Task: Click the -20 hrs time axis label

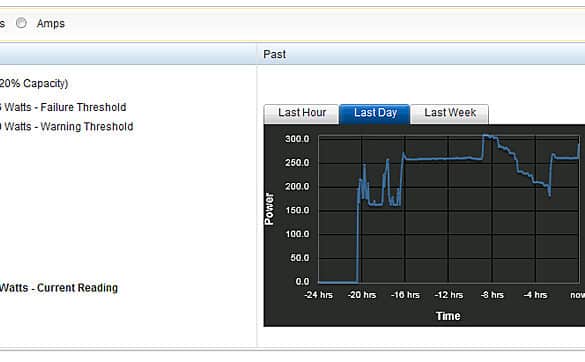Action: click(x=362, y=295)
